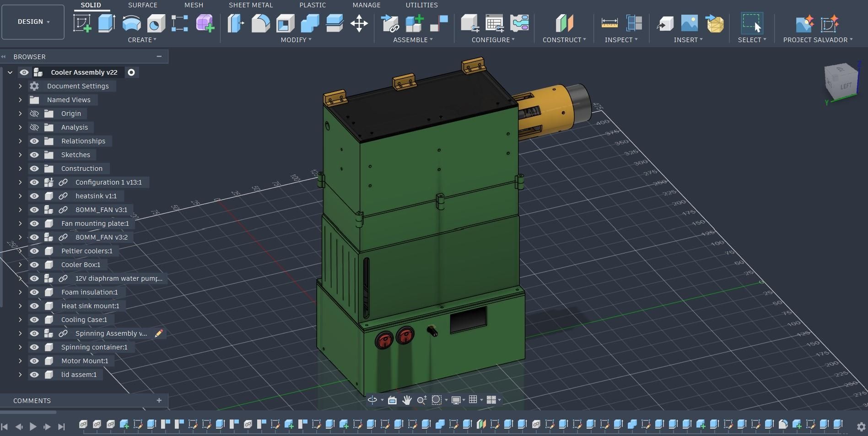Click the Offset Plane construct icon
The height and width of the screenshot is (436, 868).
pos(564,23)
